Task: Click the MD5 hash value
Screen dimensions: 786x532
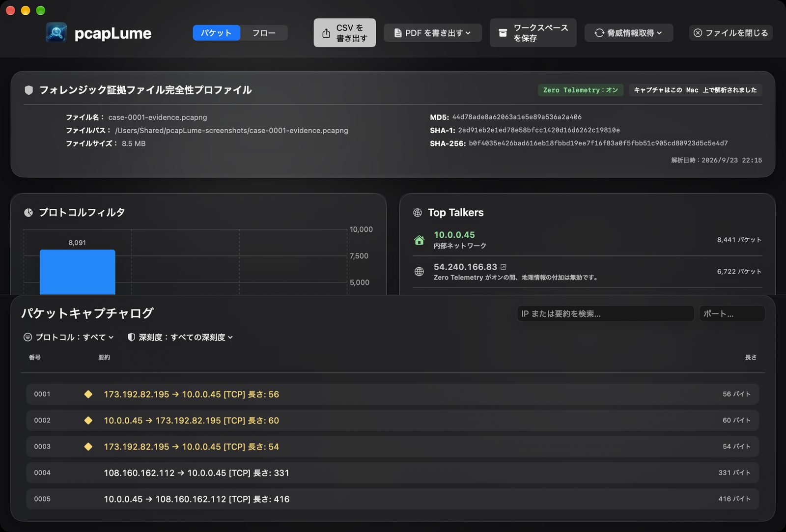Action: [x=517, y=117]
